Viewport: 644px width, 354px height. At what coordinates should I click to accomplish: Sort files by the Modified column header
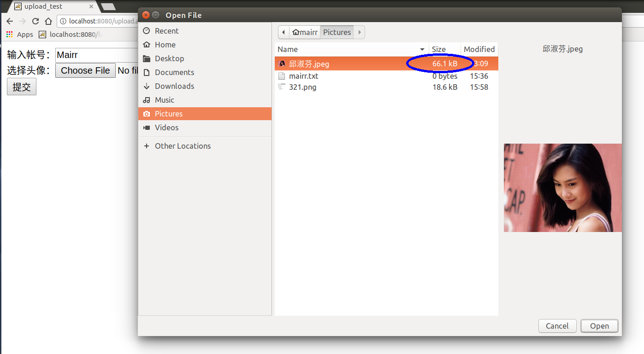click(x=479, y=49)
